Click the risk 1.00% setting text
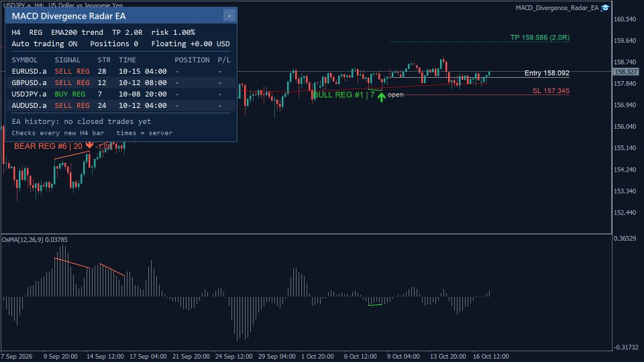Viewport: 644px width, 362px height. point(173,32)
